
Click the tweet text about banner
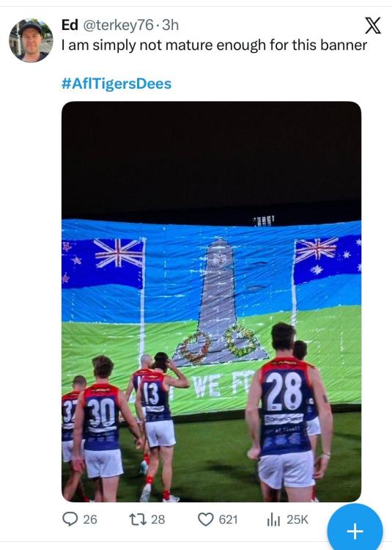point(214,45)
